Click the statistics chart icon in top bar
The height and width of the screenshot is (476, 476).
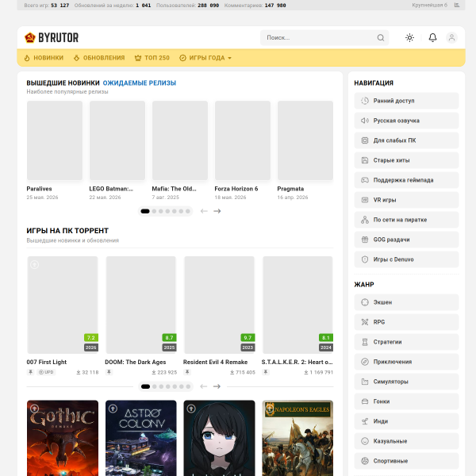point(457,6)
